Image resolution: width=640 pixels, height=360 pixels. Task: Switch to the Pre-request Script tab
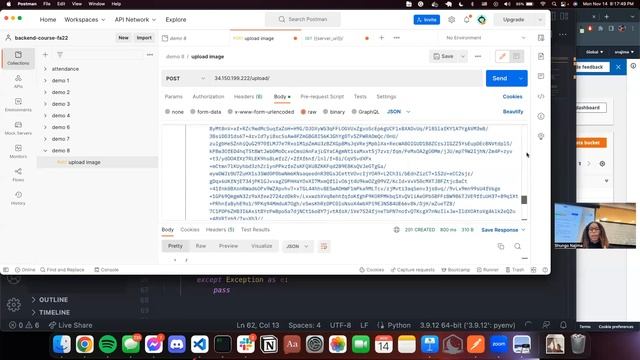click(x=322, y=97)
